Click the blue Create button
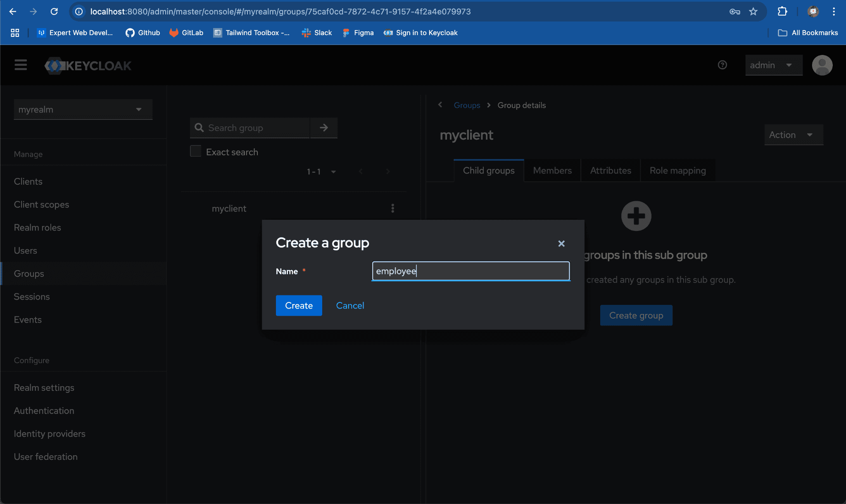Image resolution: width=846 pixels, height=504 pixels. (x=299, y=305)
